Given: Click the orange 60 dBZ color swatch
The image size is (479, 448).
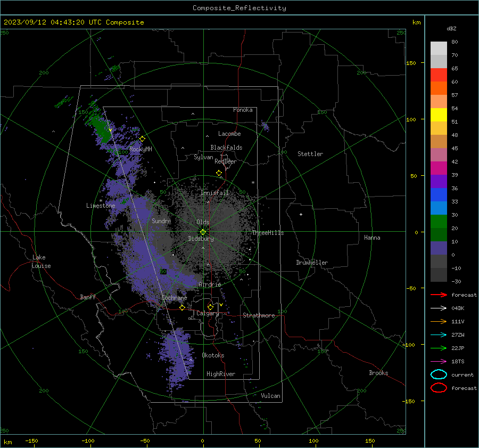Looking at the screenshot, I should coord(439,88).
